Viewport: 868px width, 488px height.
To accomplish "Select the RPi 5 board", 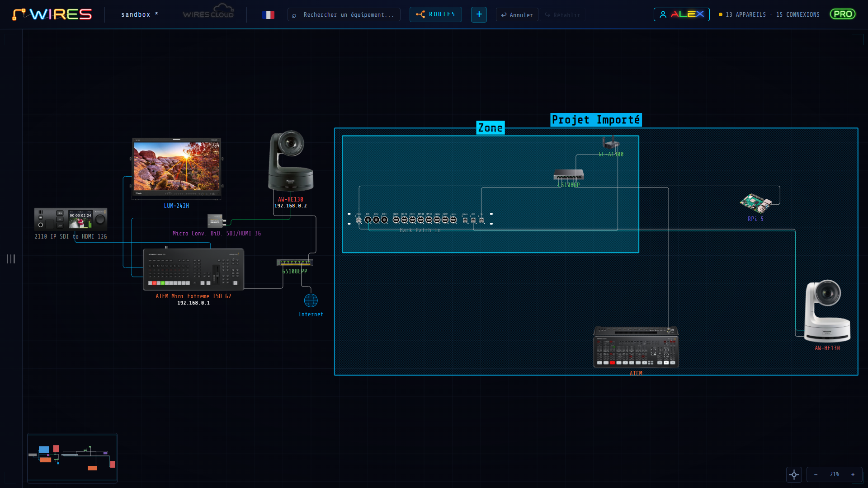I will [755, 203].
